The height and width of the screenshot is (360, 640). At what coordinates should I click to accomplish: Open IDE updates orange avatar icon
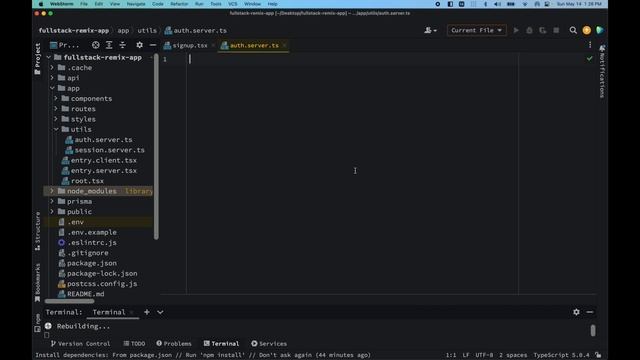pos(587,30)
